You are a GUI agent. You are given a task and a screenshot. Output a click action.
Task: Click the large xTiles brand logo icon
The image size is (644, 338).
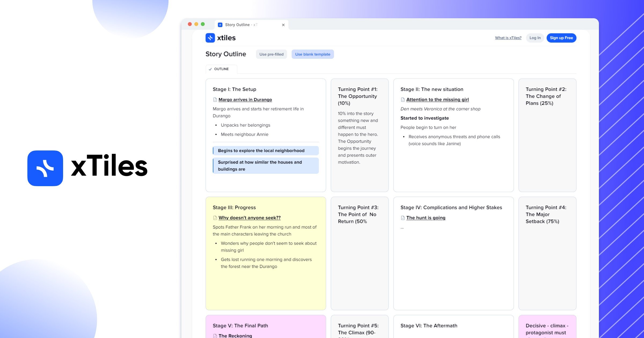pyautogui.click(x=45, y=168)
